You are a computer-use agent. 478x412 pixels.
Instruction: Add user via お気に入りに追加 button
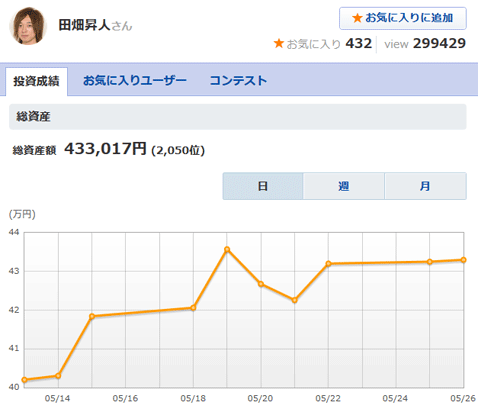coord(403,18)
